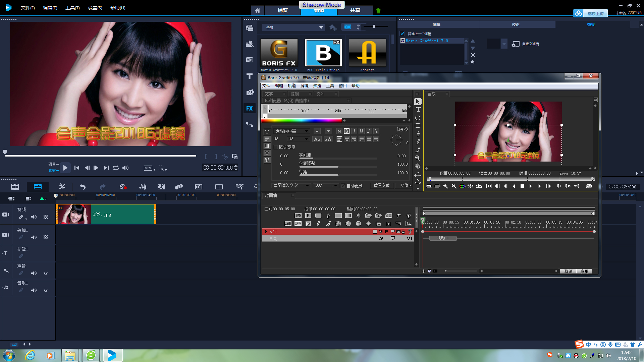Screen dimensions: 644x362
Task: Click the open folder icon in Graffiti timeline
Action: [x=368, y=216]
